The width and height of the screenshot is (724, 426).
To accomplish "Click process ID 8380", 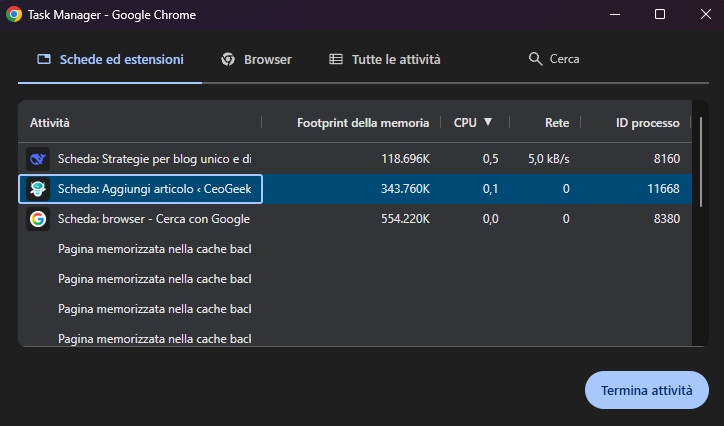I will tap(667, 219).
